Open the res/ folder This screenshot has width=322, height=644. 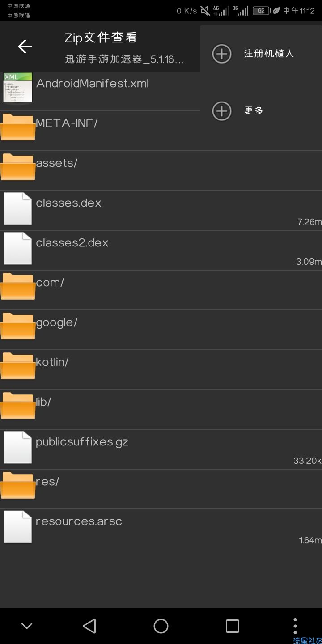click(161, 489)
